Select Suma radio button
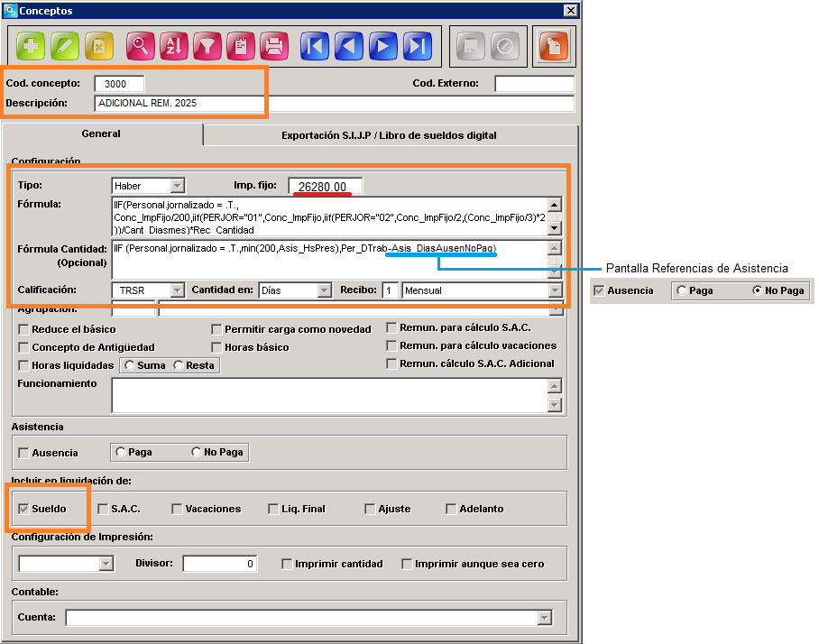This screenshot has width=819, height=644. (x=130, y=365)
